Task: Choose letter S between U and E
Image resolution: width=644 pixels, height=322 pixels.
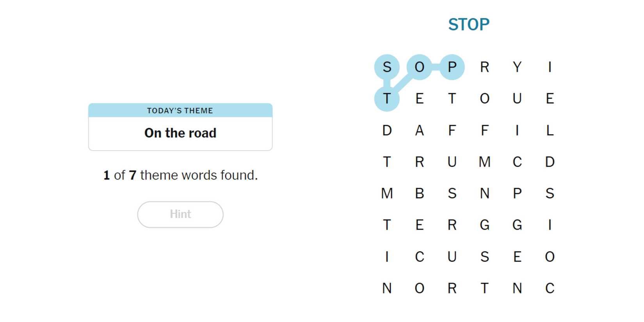Action: (484, 257)
